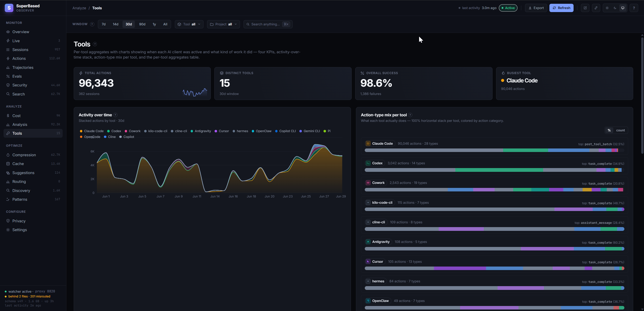The image size is (644, 311).
Task: Click the Export button
Action: coord(536,8)
